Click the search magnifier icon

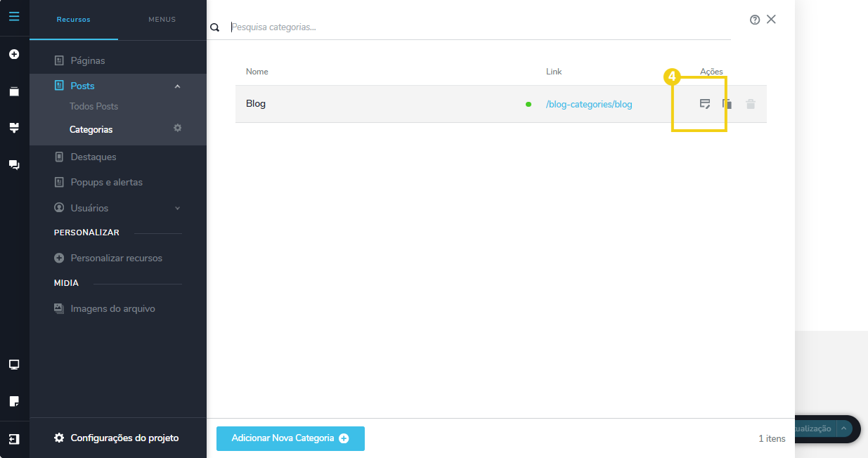(214, 27)
